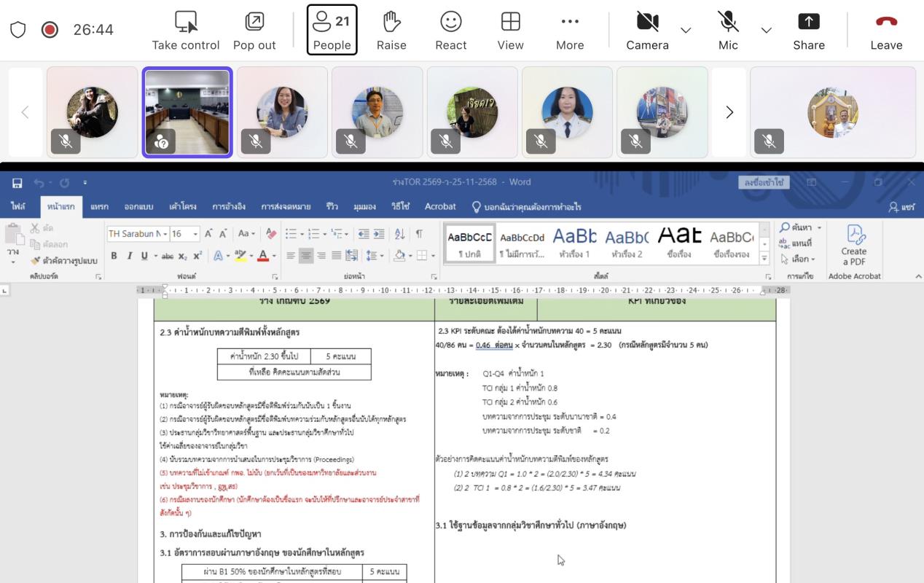The width and height of the screenshot is (924, 583).
Task: Click the Share screen icon
Action: pyautogui.click(x=808, y=23)
